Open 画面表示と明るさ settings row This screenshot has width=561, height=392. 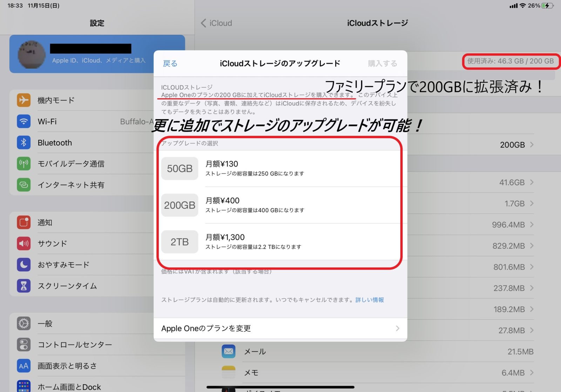pos(97,366)
